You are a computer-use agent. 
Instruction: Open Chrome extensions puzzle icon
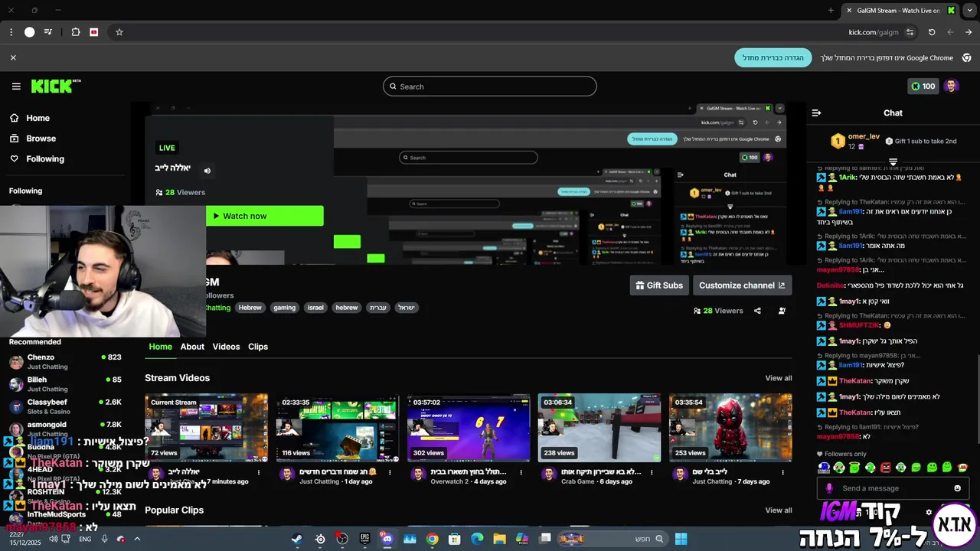[76, 32]
